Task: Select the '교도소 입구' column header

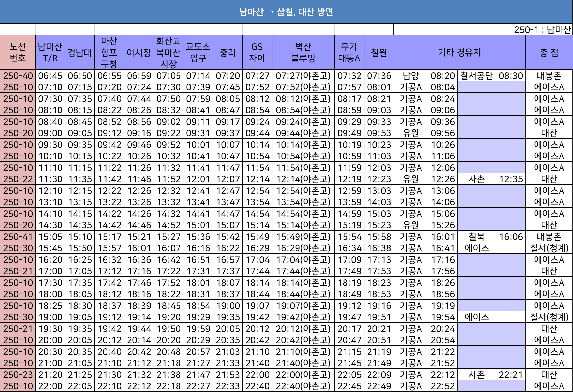Action: tap(198, 53)
